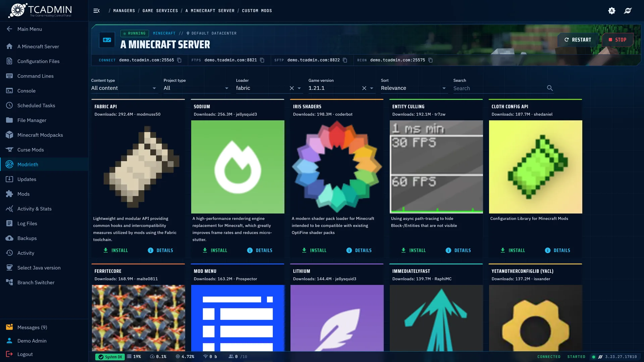Viewport: 644px width, 362px height.
Task: Install Cloth Config API
Action: click(513, 250)
